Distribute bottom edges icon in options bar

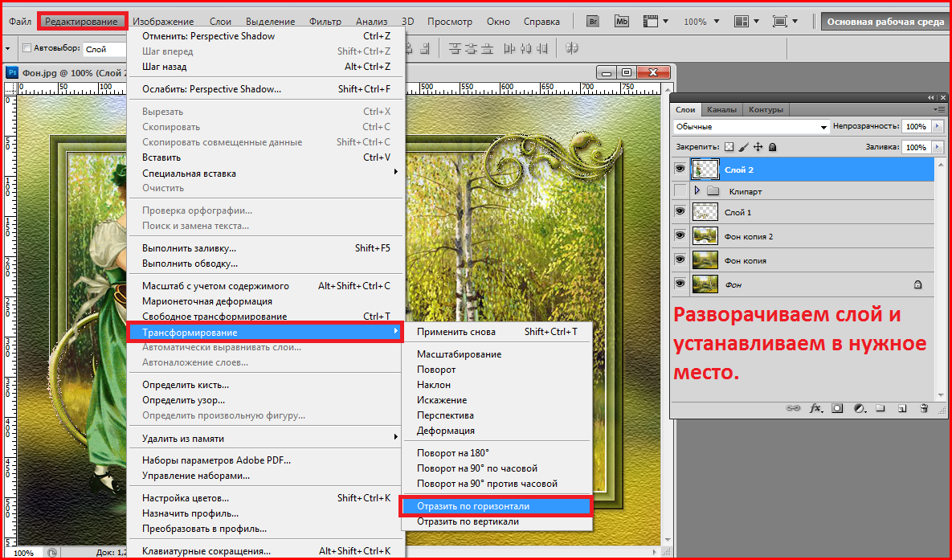tap(486, 48)
